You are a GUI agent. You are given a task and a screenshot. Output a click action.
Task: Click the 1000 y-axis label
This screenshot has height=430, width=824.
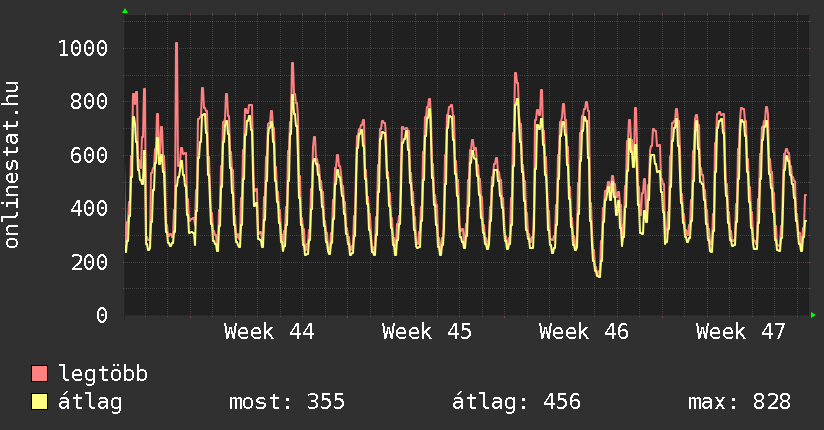coord(82,48)
